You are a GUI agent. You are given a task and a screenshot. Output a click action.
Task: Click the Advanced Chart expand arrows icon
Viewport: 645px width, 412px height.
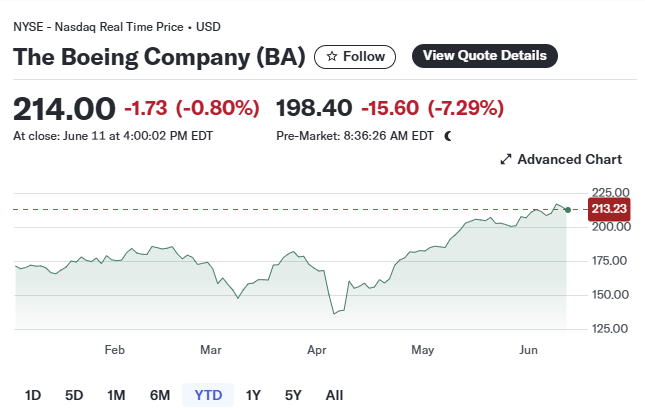coord(506,159)
